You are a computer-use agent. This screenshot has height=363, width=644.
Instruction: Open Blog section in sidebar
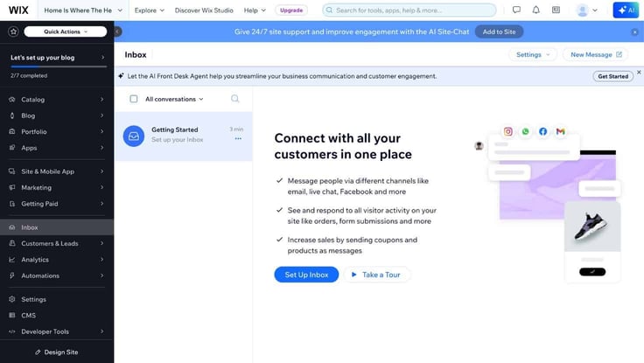(57, 115)
